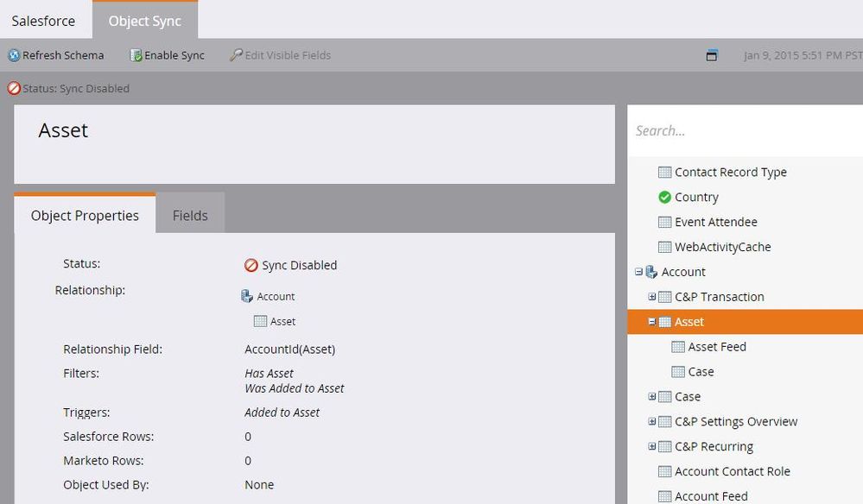
Task: Click the Has Asset filter text
Action: coord(270,373)
